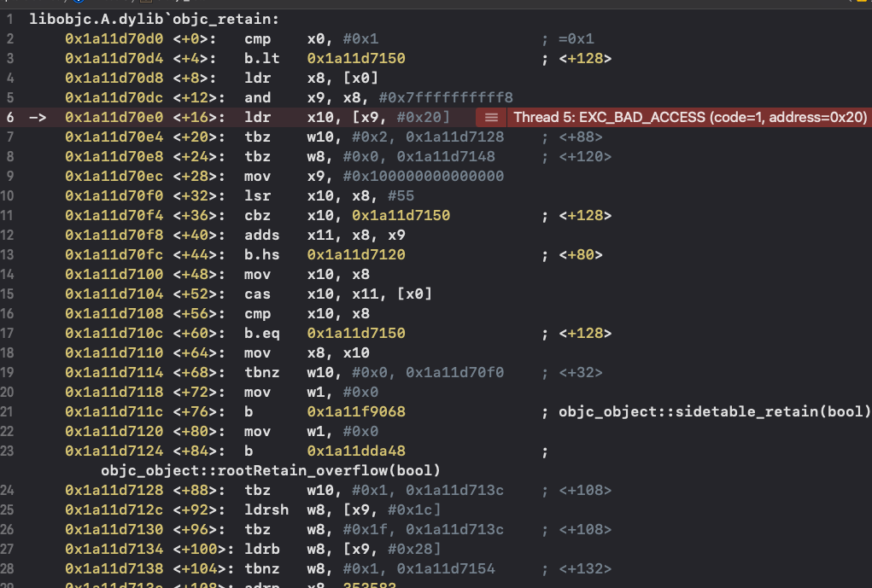This screenshot has height=588, width=872.
Task: Click the ldrsh instruction on line 25
Action: 266,509
